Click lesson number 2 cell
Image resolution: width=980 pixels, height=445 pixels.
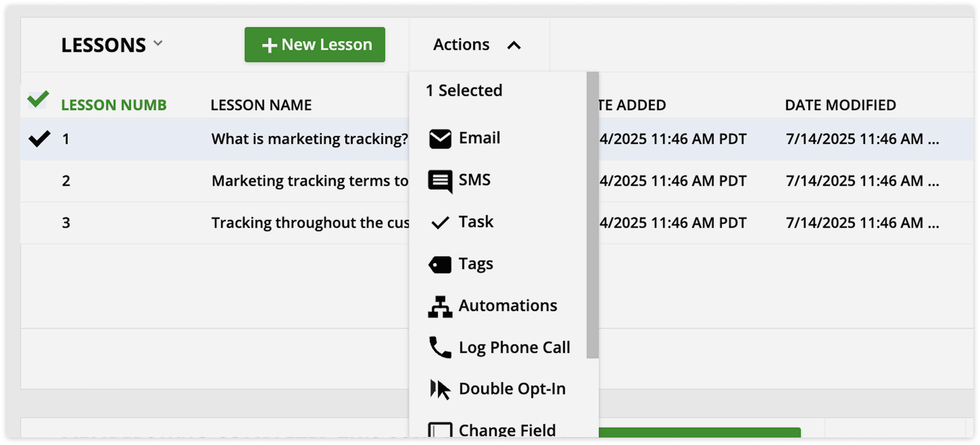point(66,181)
